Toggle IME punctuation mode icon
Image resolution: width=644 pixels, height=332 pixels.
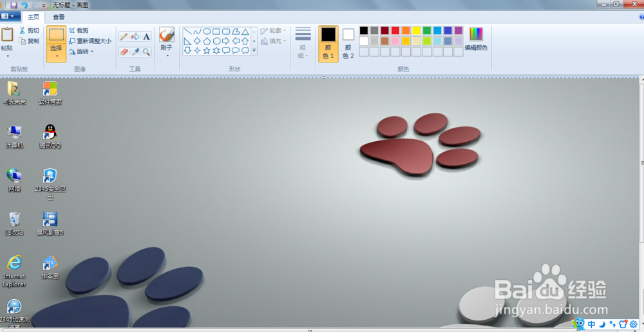coord(613,324)
